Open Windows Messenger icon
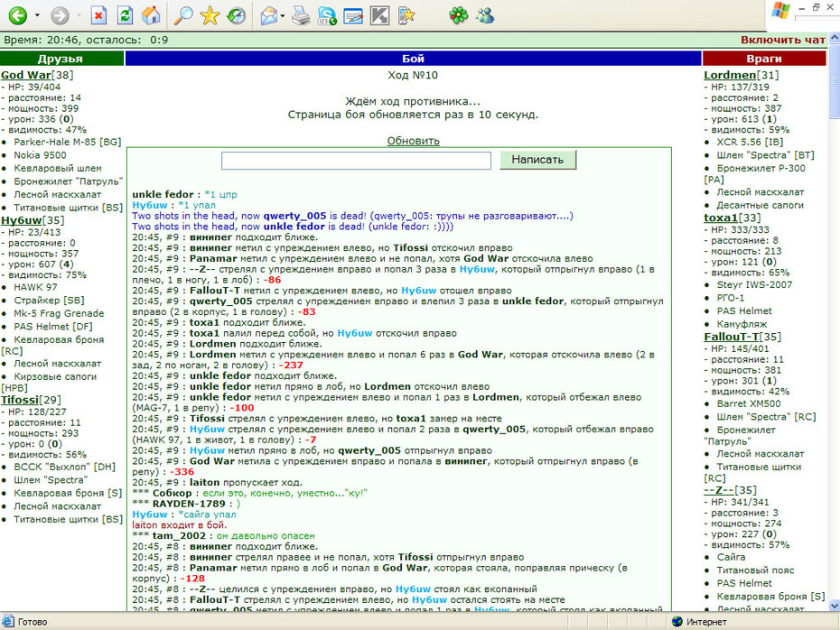 [485, 15]
